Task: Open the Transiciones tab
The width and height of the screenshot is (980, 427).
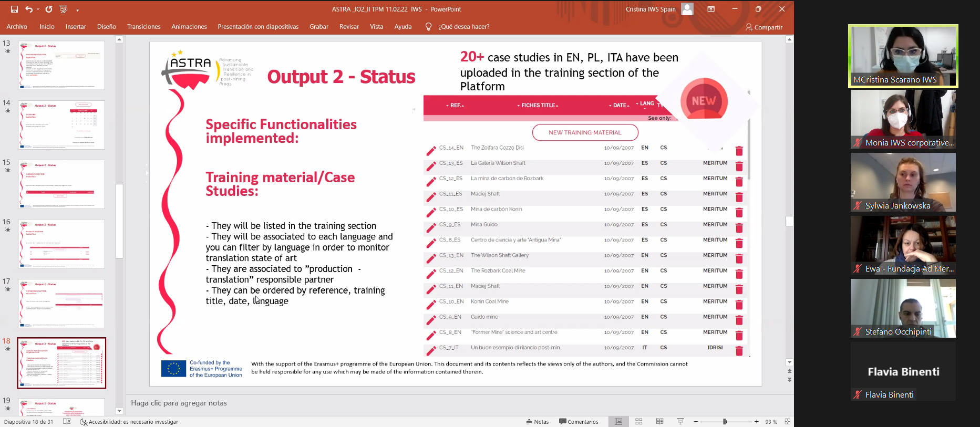Action: 143,27
